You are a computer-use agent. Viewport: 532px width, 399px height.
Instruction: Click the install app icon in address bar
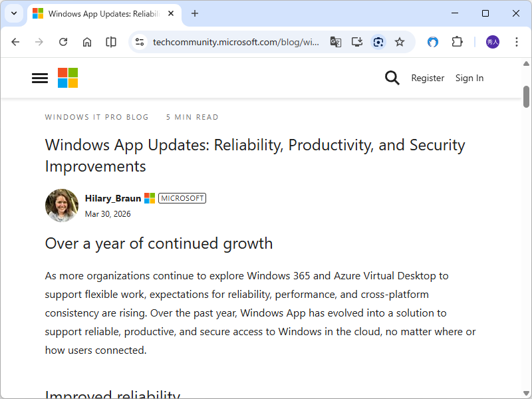pyautogui.click(x=357, y=41)
